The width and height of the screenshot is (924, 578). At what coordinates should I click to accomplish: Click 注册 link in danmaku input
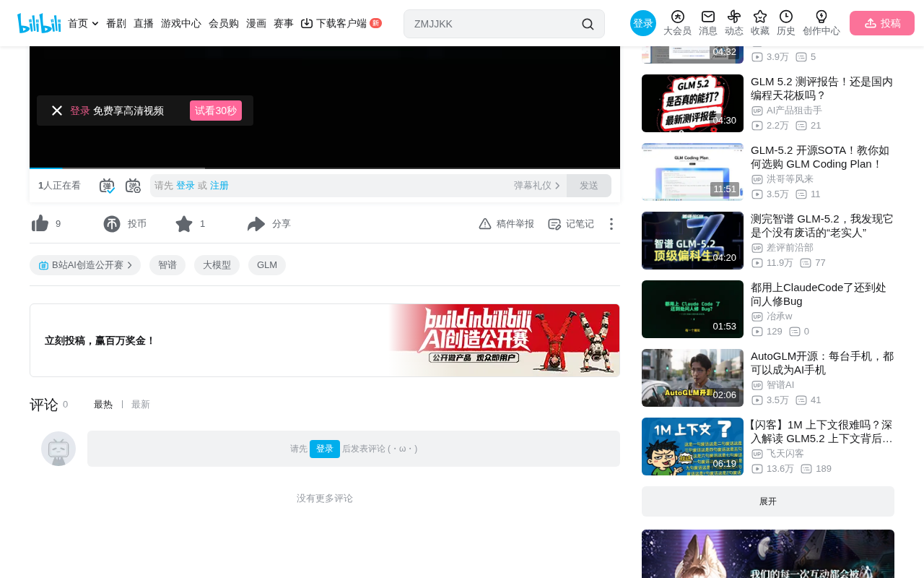(x=219, y=186)
